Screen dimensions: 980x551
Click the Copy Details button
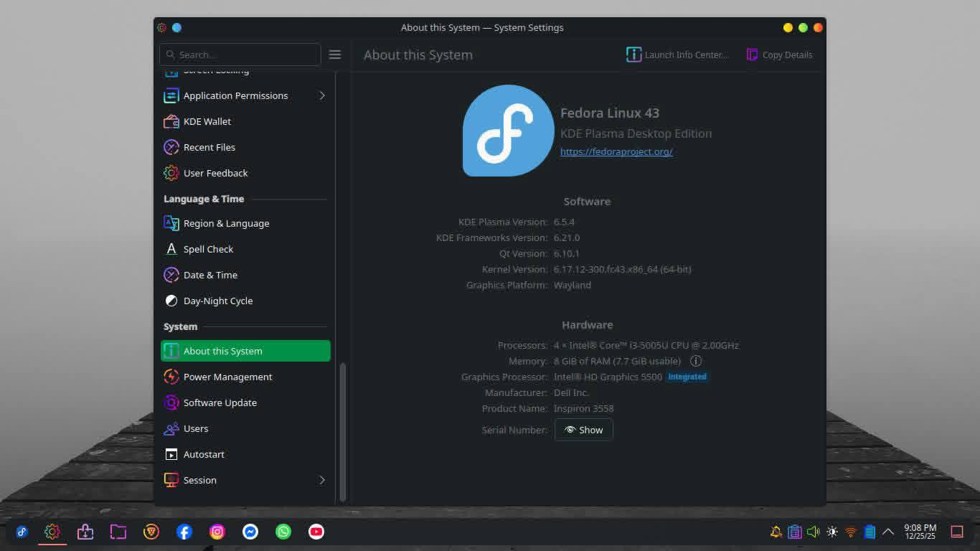click(x=780, y=55)
